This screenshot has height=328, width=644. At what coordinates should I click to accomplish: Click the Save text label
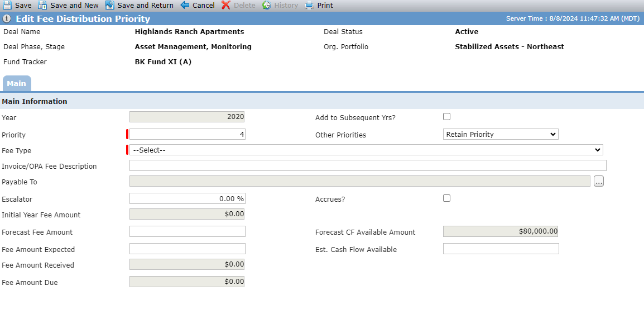(23, 6)
